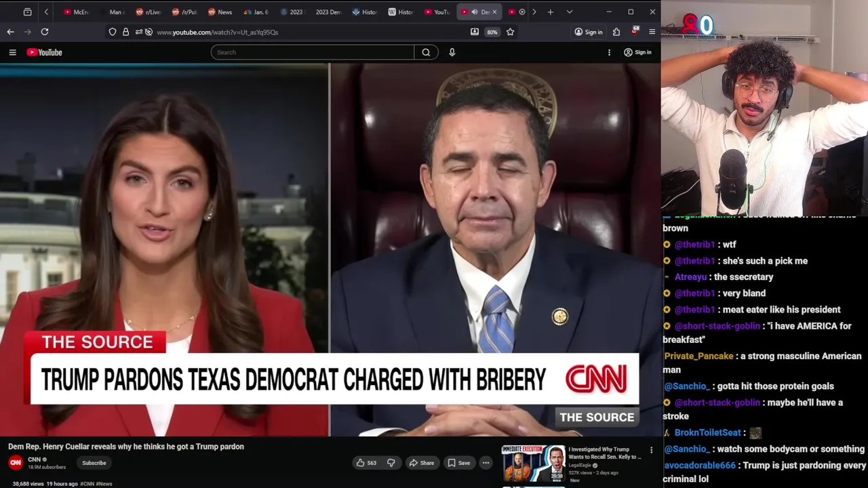Open the #CNN hashtag link

pos(87,484)
